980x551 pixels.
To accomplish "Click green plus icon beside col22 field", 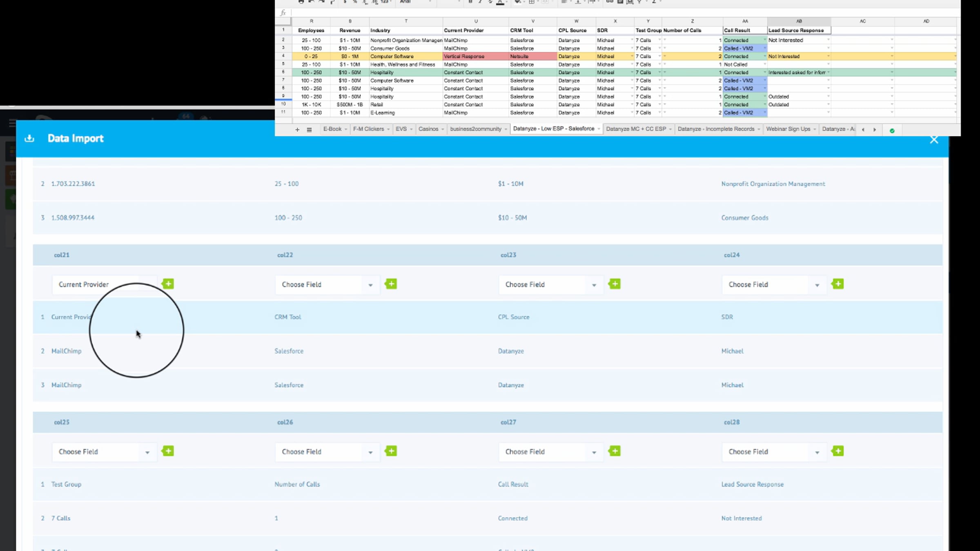I will point(391,284).
